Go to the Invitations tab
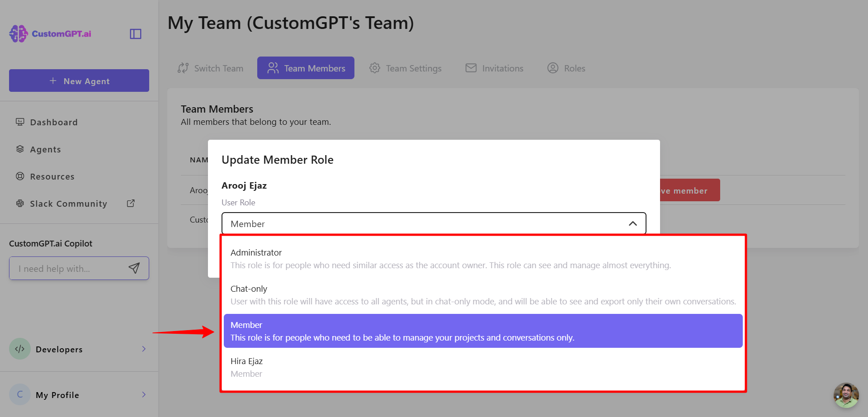The width and height of the screenshot is (868, 417). point(494,68)
